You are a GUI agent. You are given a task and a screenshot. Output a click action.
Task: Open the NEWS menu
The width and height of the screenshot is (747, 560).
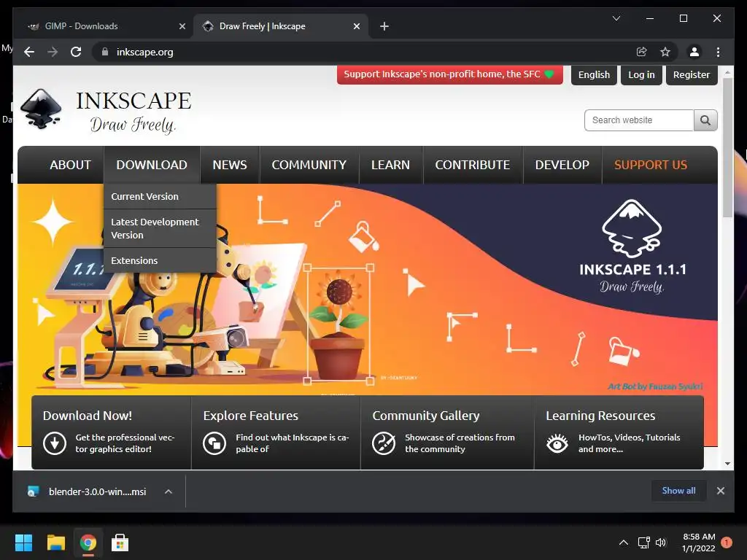(x=230, y=165)
